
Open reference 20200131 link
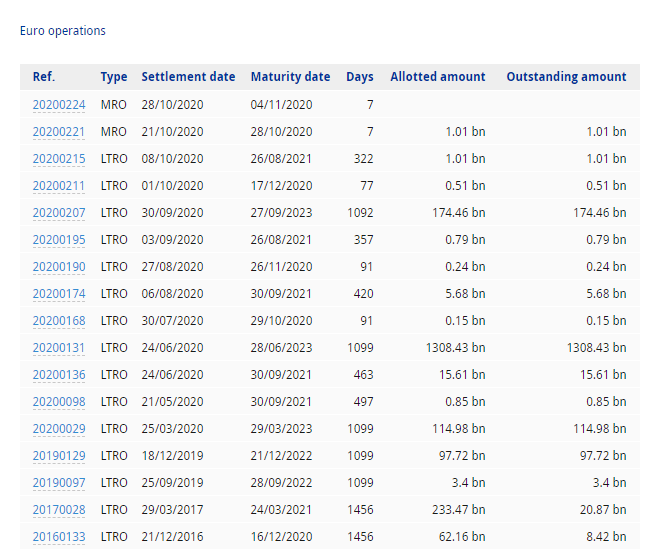click(59, 347)
